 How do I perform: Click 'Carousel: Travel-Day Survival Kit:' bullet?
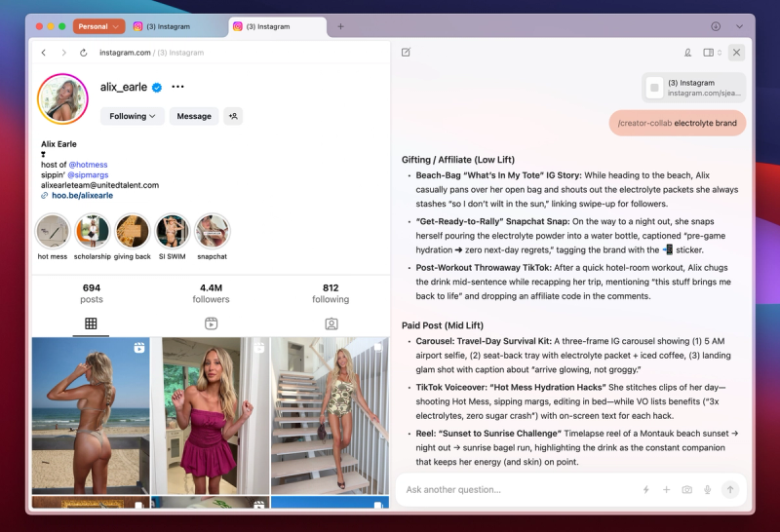pyautogui.click(x=484, y=341)
